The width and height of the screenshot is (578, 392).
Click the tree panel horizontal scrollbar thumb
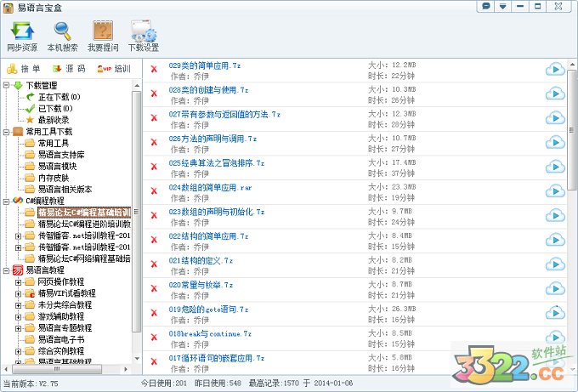[x=57, y=369]
